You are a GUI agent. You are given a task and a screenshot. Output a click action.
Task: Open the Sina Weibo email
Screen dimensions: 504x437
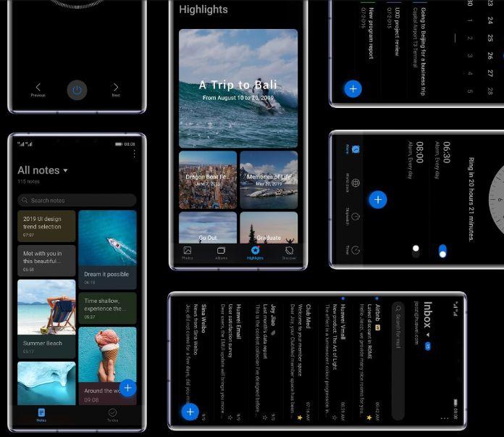pos(196,362)
